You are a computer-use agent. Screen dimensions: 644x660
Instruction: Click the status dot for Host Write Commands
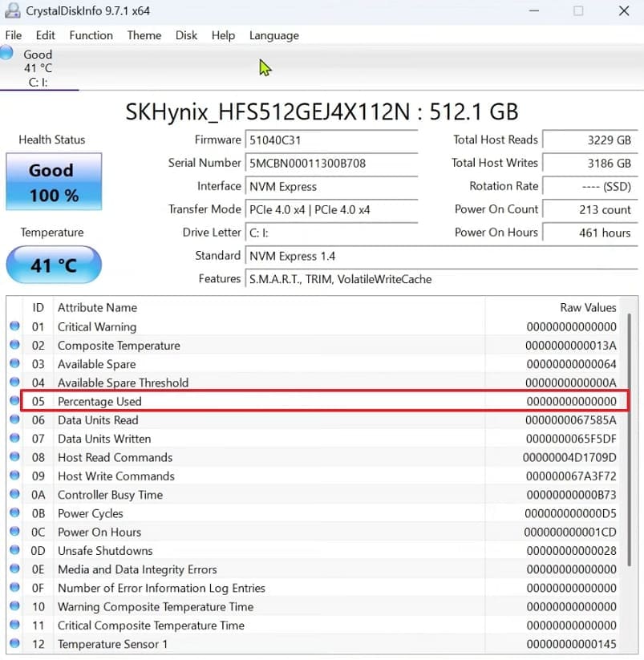tap(14, 475)
